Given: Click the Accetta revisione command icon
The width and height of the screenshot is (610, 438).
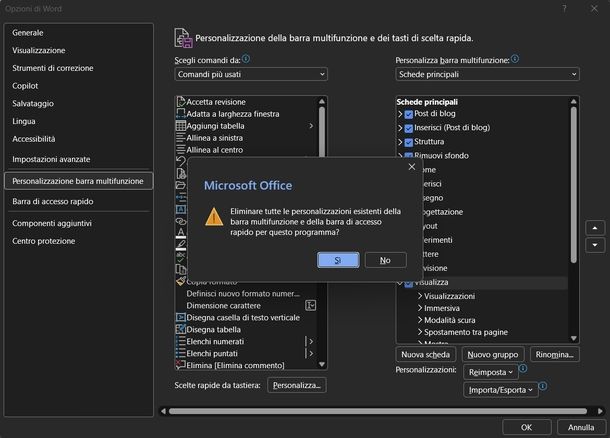Looking at the screenshot, I should coord(181,102).
